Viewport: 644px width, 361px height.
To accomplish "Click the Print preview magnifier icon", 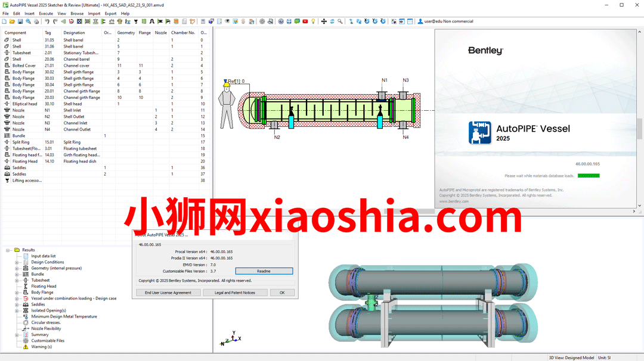I will 29,21.
